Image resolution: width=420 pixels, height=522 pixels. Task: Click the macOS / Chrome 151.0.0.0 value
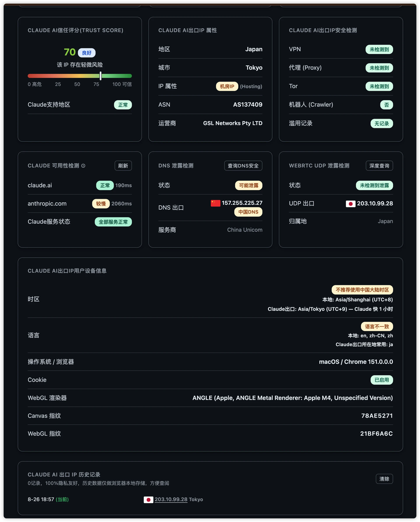(356, 362)
